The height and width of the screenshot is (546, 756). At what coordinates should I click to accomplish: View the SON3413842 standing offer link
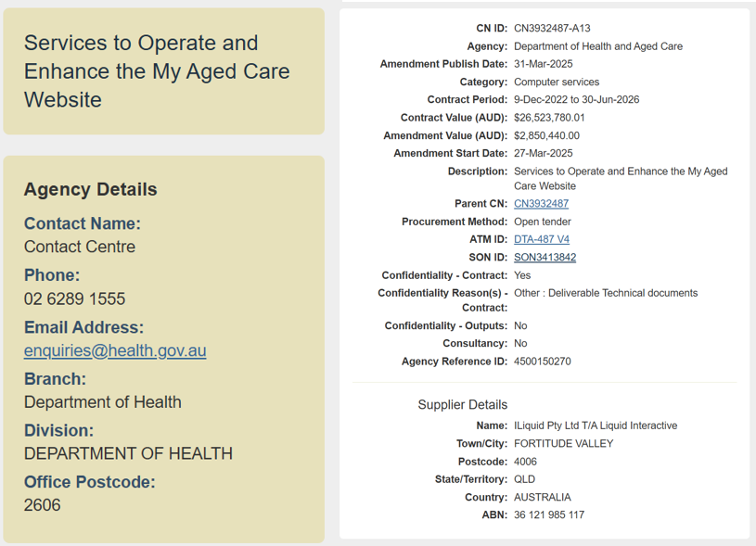[x=545, y=257]
